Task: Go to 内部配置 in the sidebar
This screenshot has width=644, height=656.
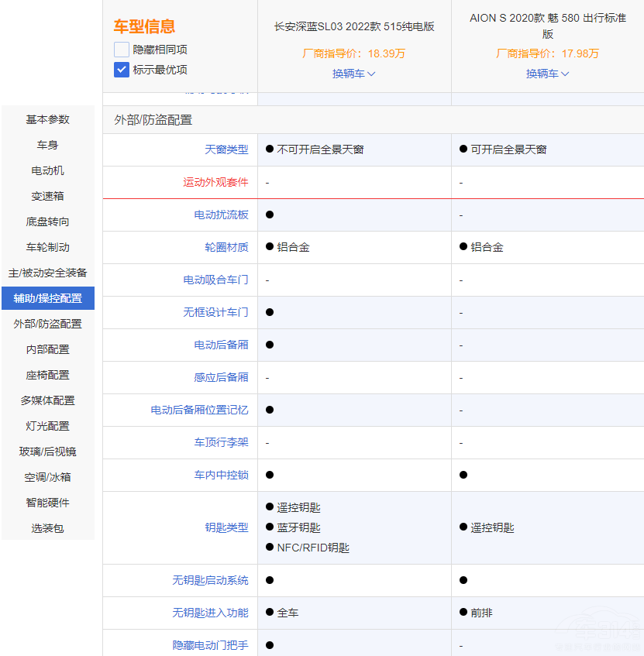Action: [x=47, y=349]
